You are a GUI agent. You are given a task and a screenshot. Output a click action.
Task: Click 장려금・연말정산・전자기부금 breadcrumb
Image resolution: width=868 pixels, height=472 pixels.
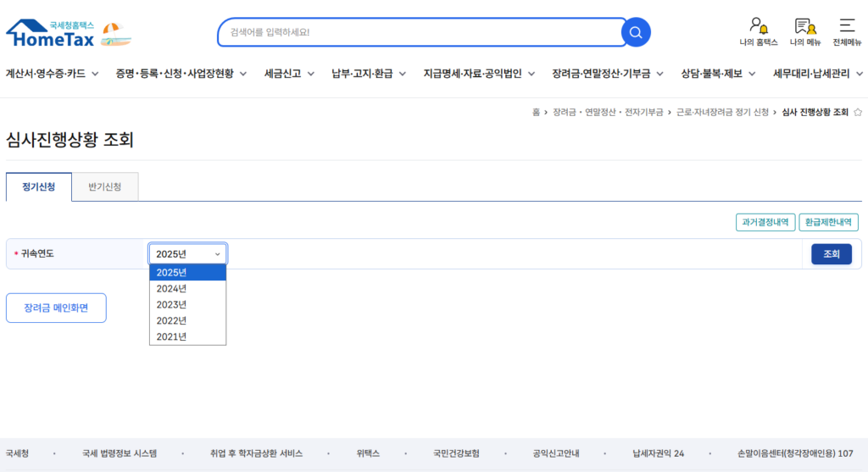pos(608,113)
